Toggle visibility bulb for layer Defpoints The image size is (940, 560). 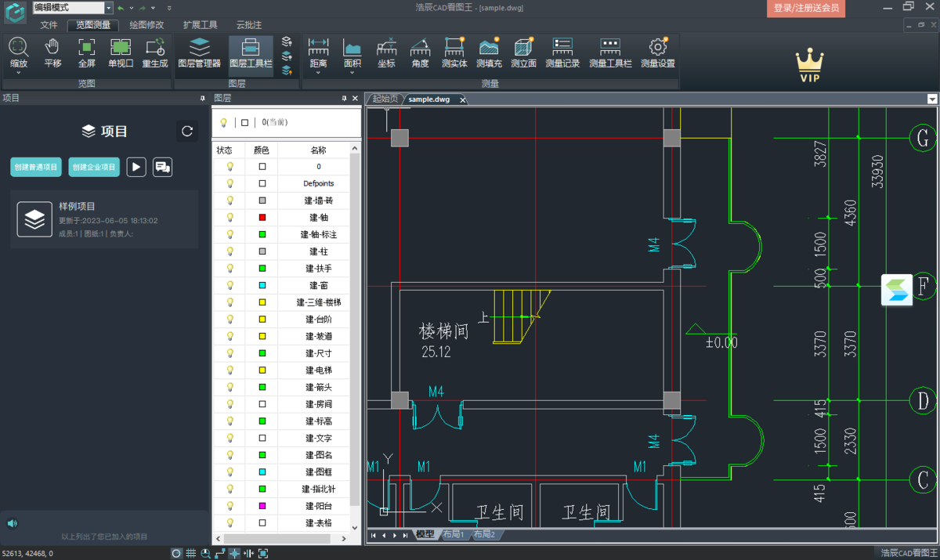tap(230, 183)
